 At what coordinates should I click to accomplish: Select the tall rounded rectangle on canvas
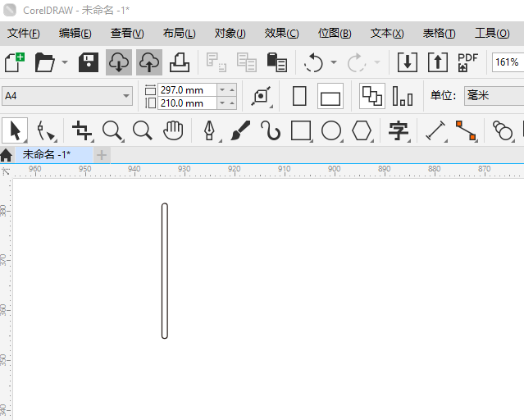pos(165,271)
